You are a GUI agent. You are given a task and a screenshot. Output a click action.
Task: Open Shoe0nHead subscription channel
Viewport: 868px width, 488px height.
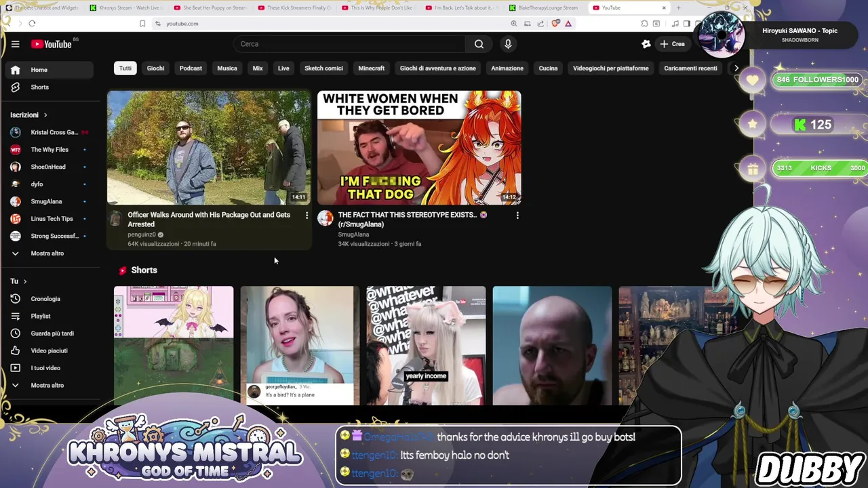click(49, 167)
